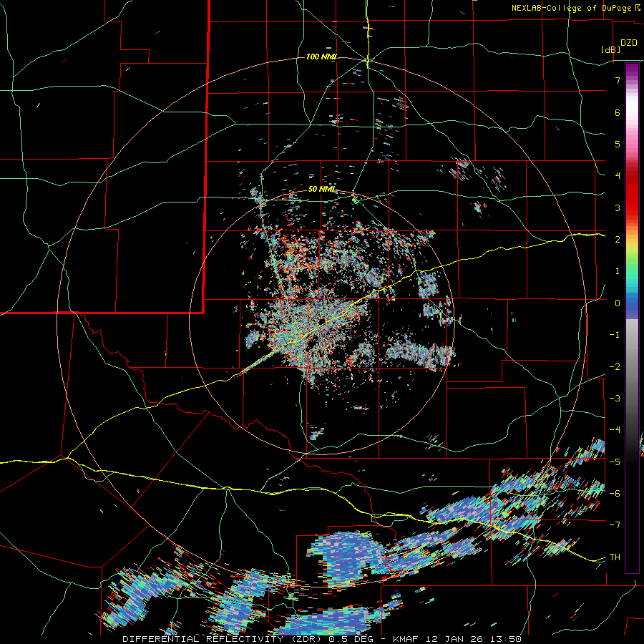Click the -2 value on color scale
This screenshot has width=644, height=644.
pos(615,367)
